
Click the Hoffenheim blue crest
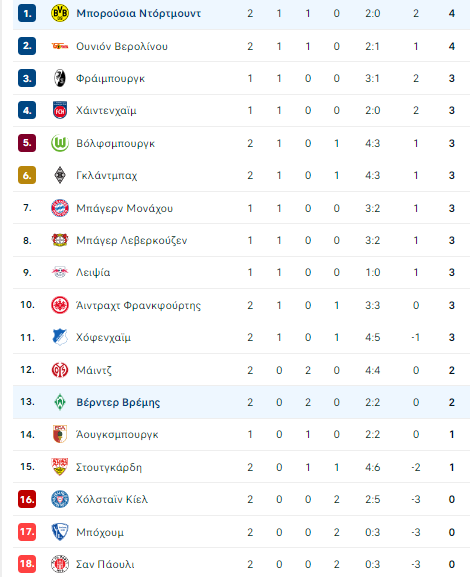point(60,337)
